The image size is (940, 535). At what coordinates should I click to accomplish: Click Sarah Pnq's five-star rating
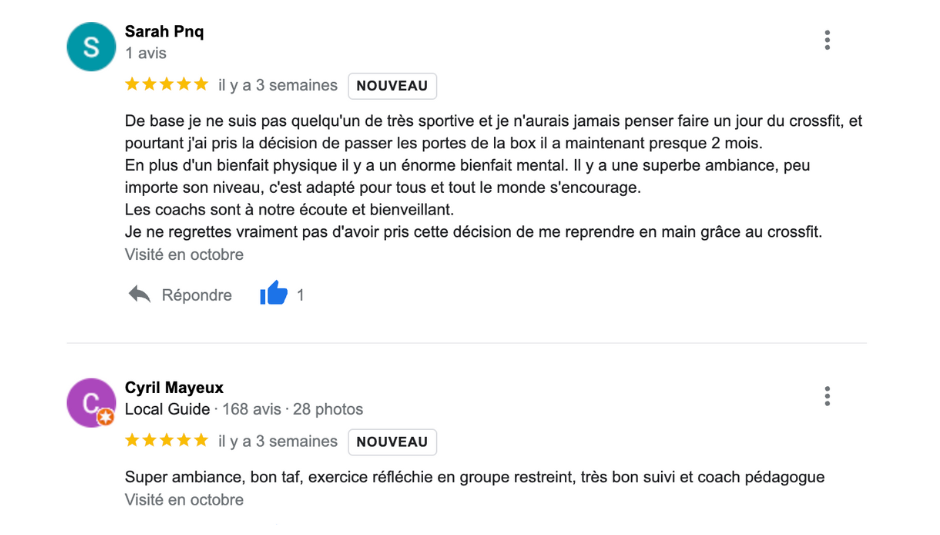(167, 85)
